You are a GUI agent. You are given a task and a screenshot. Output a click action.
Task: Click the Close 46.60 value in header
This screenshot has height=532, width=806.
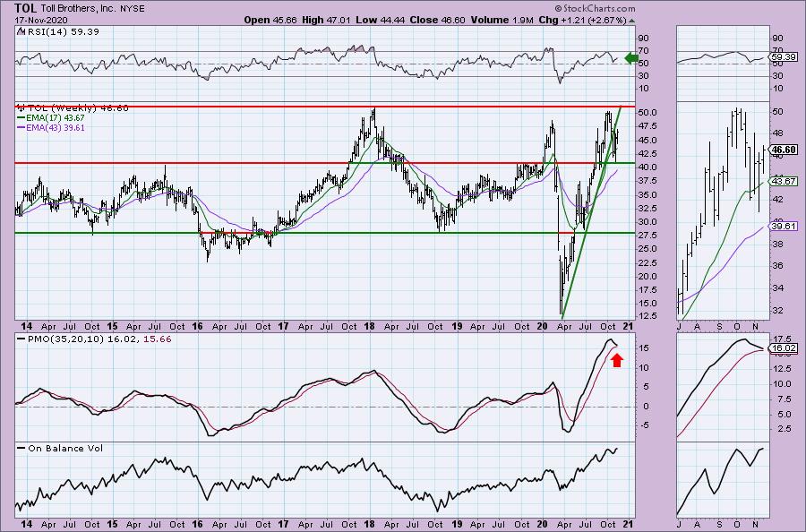437,20
